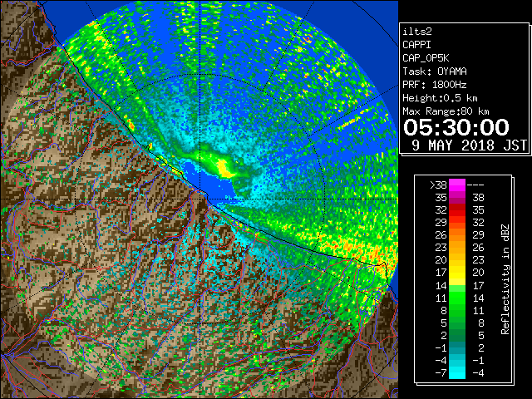The width and height of the screenshot is (532, 399).
Task: Select the CAPPI product label
Action: 416,45
